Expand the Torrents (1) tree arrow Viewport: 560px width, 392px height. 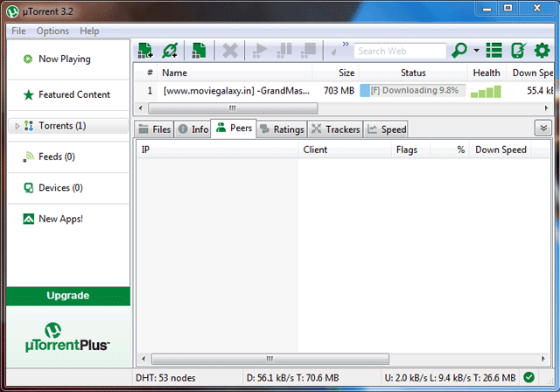17,126
